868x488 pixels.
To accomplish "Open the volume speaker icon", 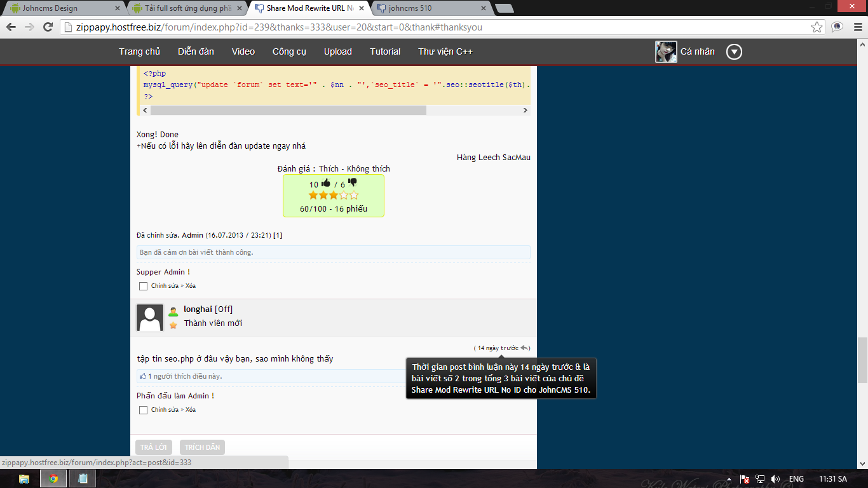I will pyautogui.click(x=775, y=479).
